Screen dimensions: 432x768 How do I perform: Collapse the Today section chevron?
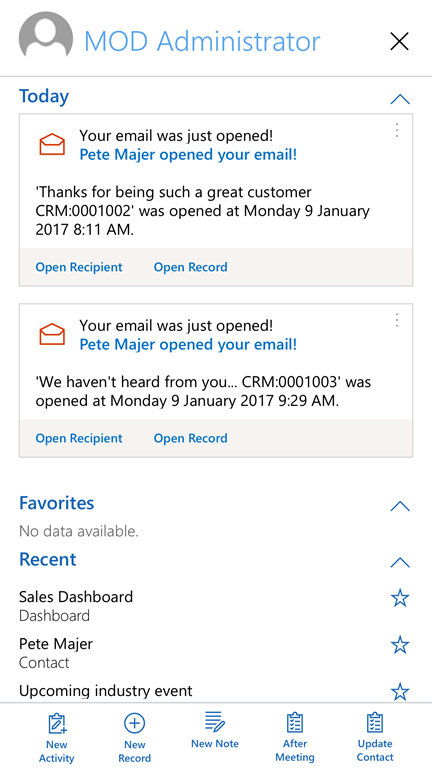[400, 99]
